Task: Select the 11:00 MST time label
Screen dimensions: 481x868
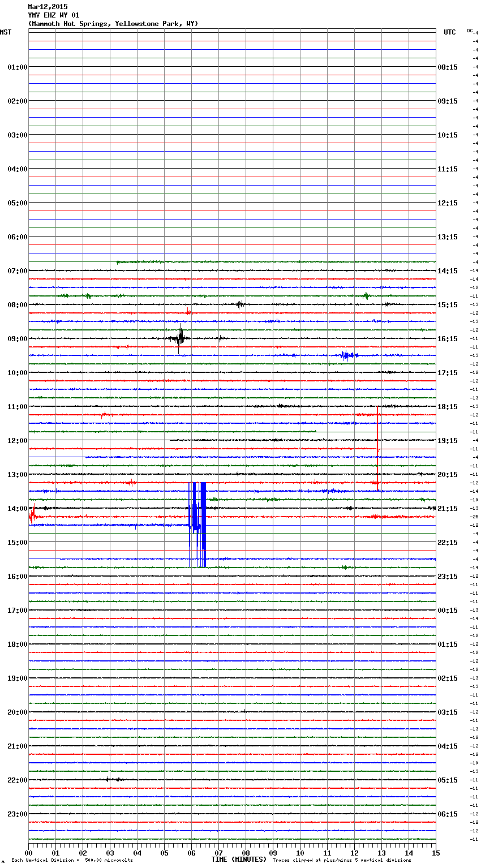Action: point(18,407)
